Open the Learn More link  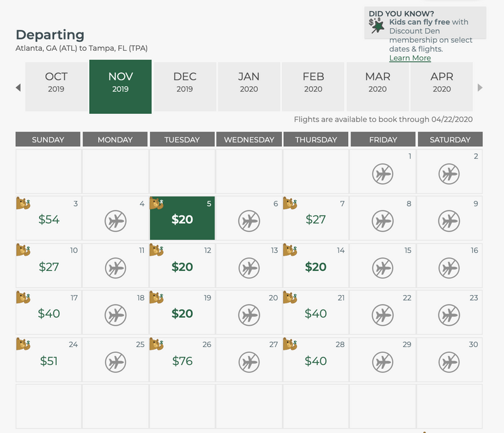point(410,58)
